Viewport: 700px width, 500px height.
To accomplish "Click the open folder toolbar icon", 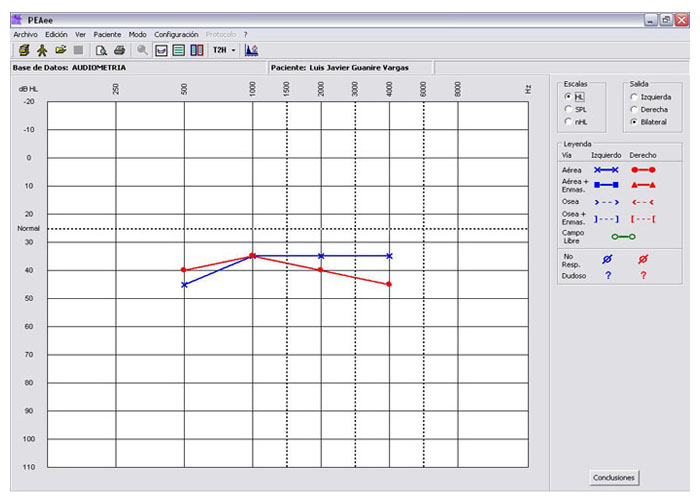I will [x=60, y=49].
